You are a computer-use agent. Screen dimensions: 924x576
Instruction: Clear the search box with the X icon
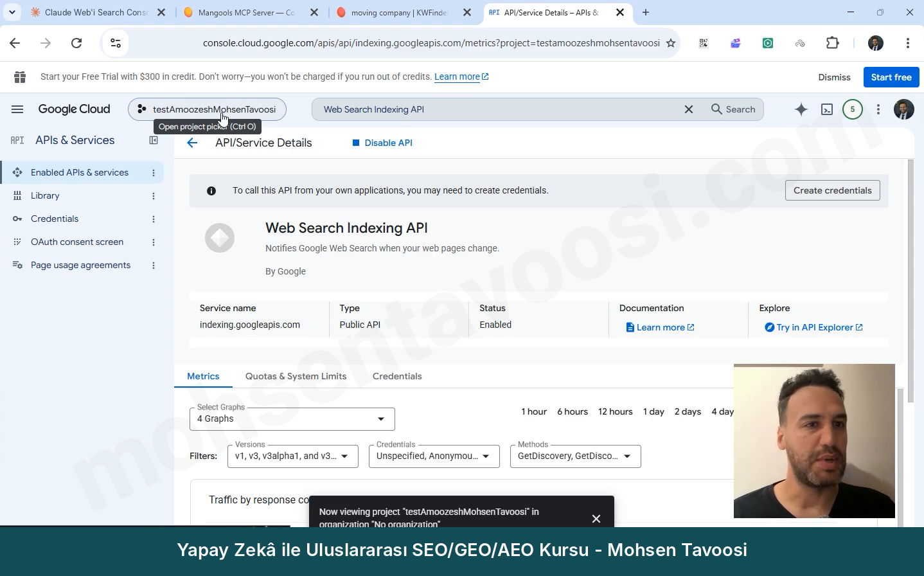[x=689, y=109]
